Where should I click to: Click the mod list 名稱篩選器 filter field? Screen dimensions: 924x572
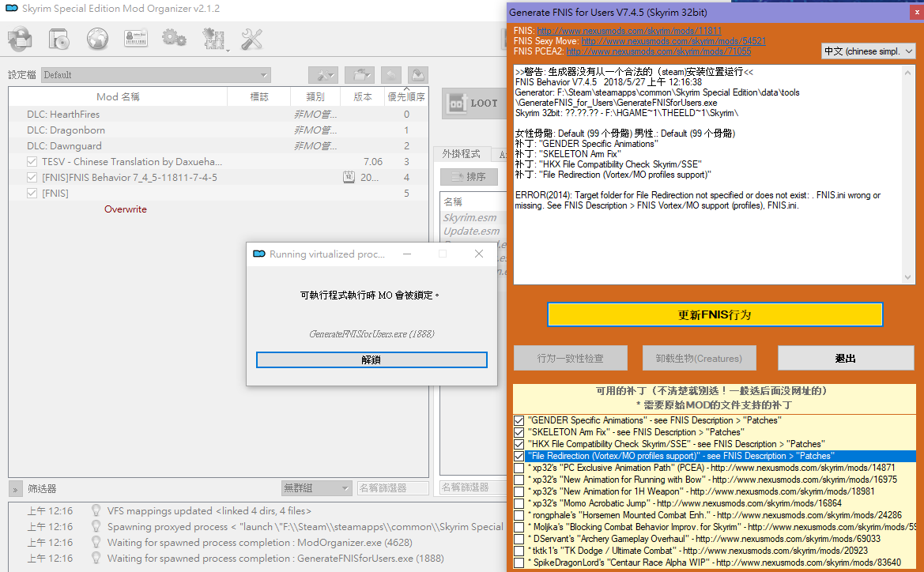[x=393, y=487]
